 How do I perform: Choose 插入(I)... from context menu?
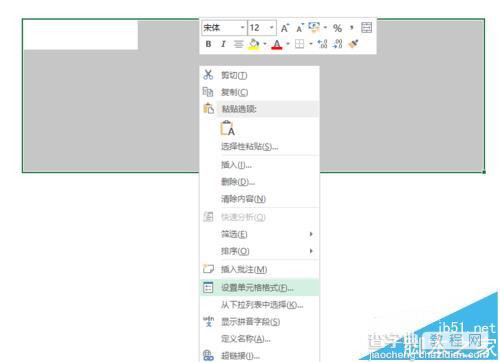click(259, 165)
